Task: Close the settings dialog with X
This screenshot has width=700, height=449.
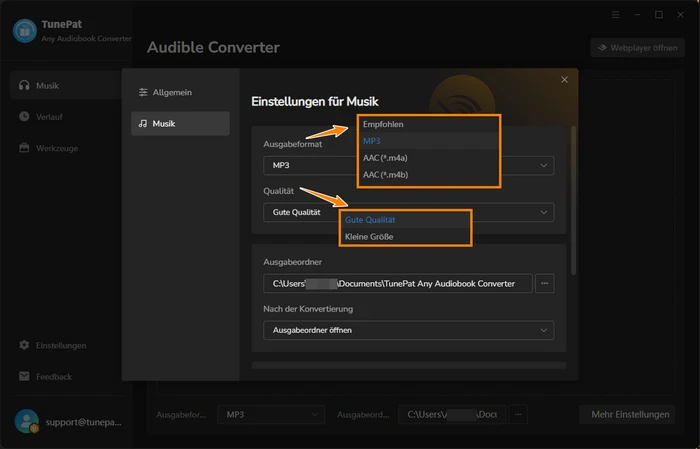Action: (x=564, y=79)
